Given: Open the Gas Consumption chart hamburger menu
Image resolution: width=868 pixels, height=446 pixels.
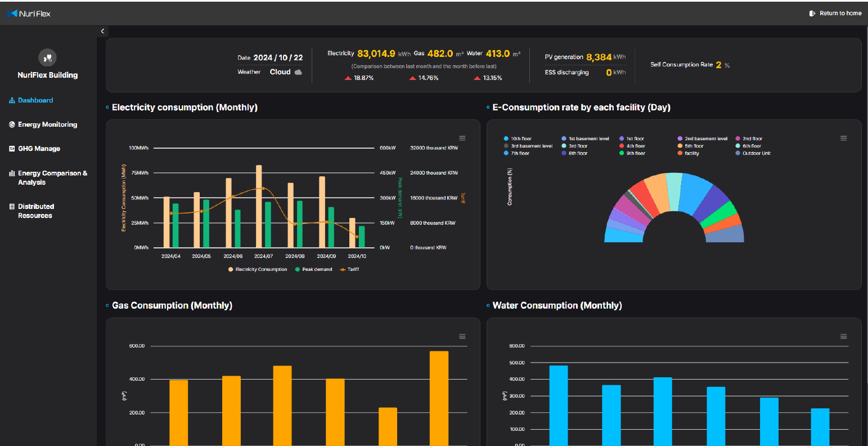Looking at the screenshot, I should click(462, 337).
